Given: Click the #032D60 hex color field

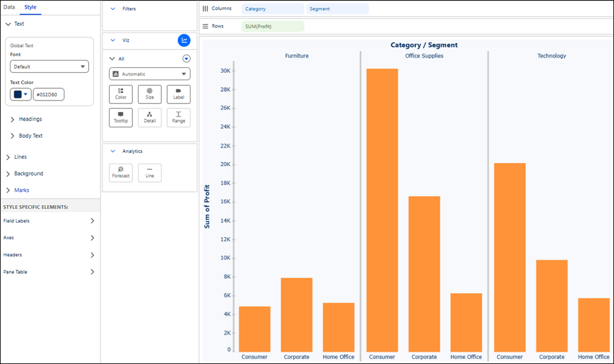Looking at the screenshot, I should point(48,94).
